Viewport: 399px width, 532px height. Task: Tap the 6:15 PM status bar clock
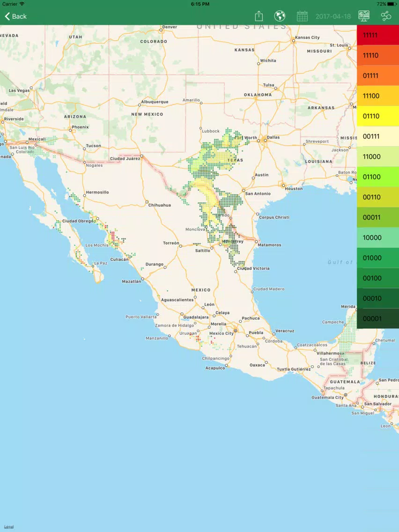(200, 4)
